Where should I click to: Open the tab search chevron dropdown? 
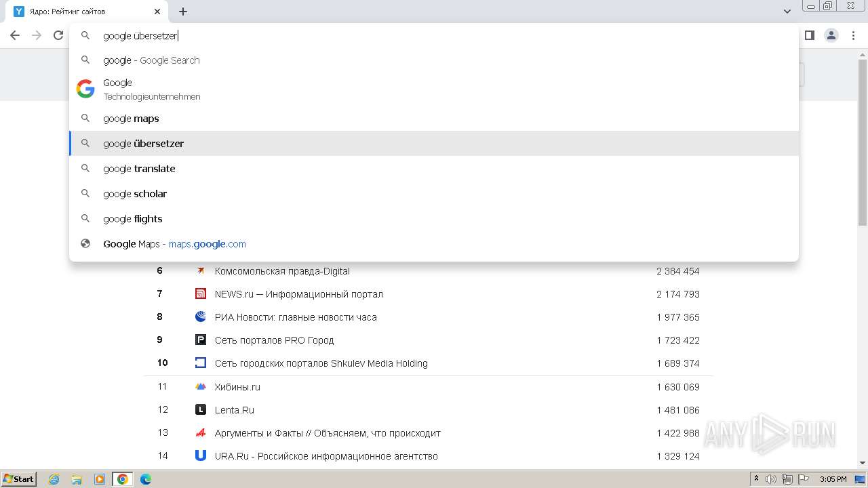click(787, 12)
